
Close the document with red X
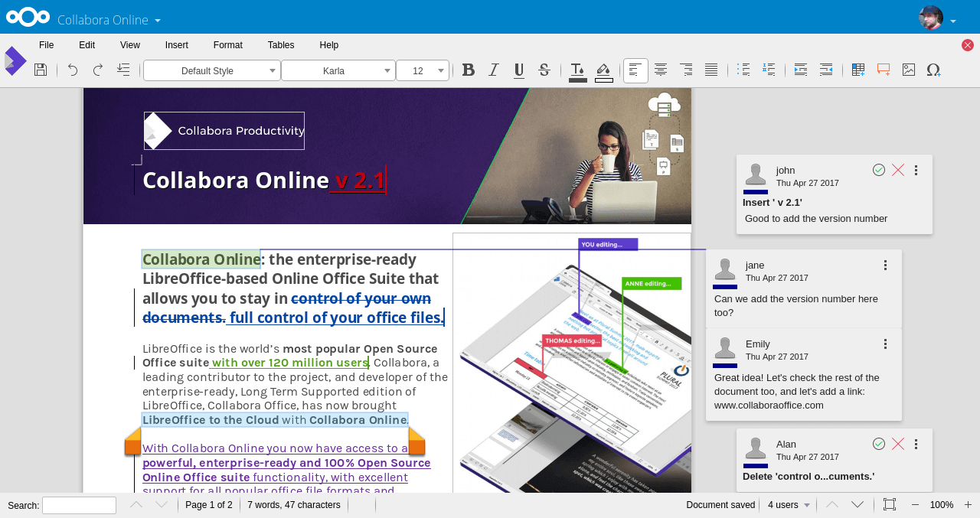tap(968, 45)
